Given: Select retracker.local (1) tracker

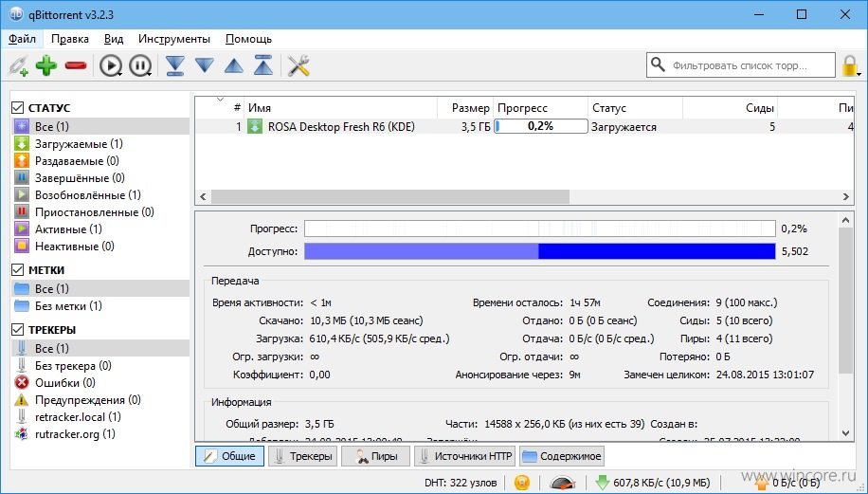Looking at the screenshot, I should point(100,416).
